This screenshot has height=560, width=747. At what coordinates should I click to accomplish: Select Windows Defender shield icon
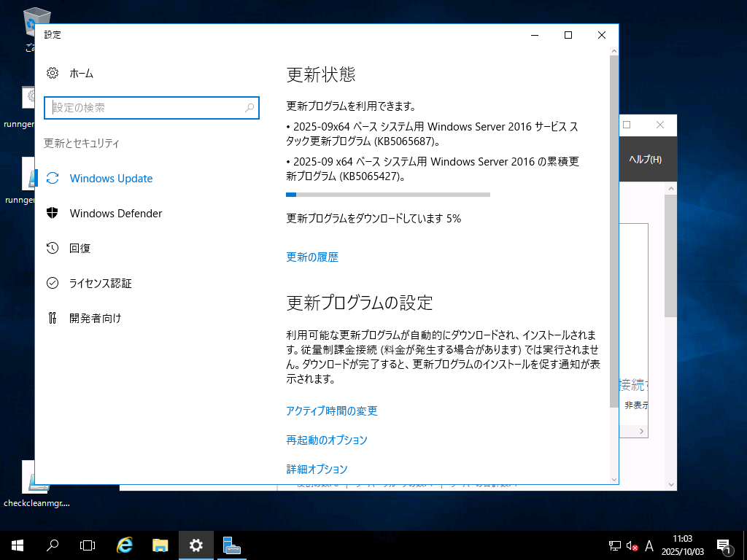[x=53, y=213]
